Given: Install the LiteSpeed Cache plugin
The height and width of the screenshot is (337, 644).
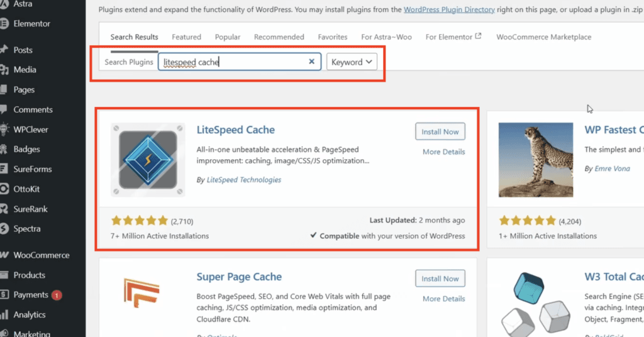Looking at the screenshot, I should pyautogui.click(x=440, y=132).
